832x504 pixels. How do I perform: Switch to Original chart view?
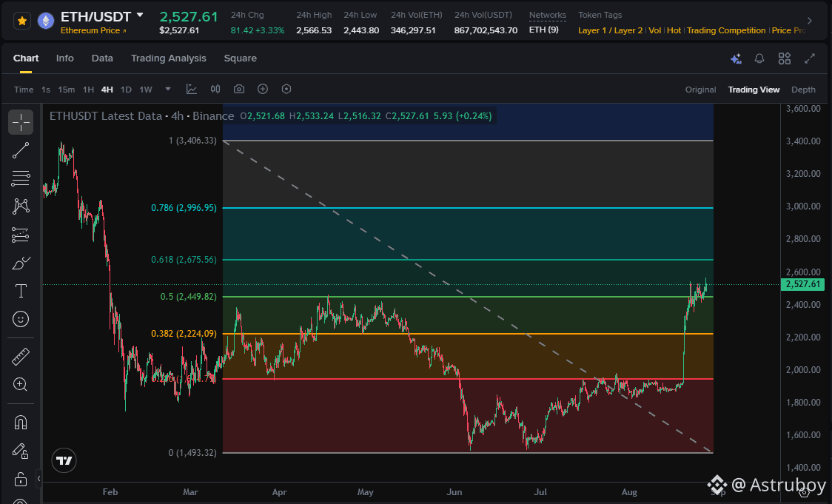pos(700,90)
